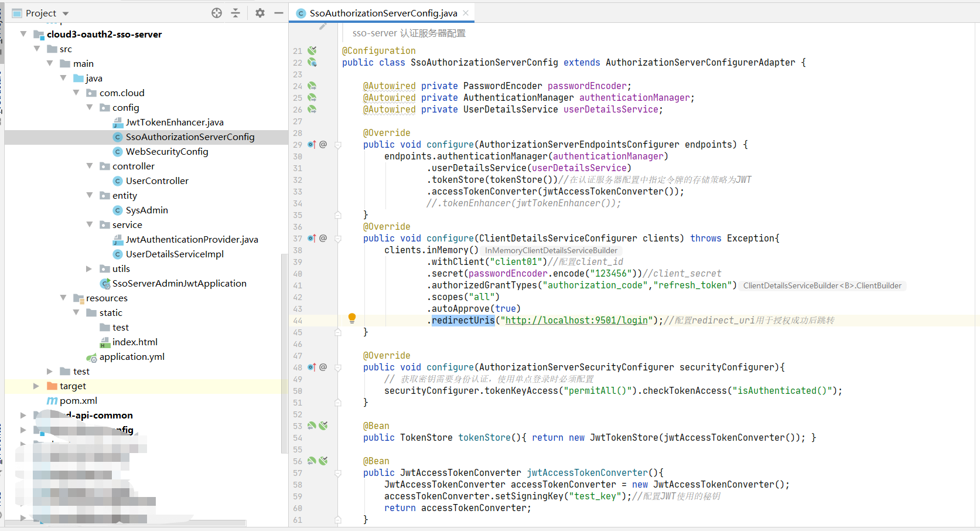The width and height of the screenshot is (980, 531).
Task: Click the Spring bean gutter icon on line 22
Action: point(312,62)
